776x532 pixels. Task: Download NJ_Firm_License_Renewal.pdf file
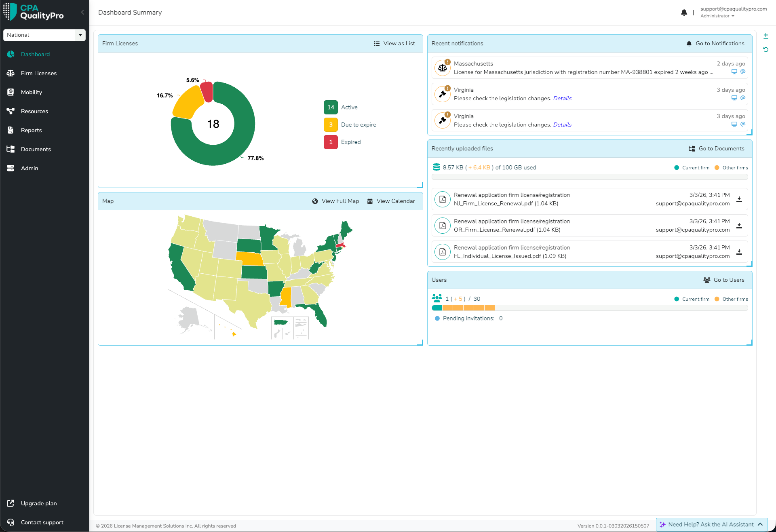[739, 199]
